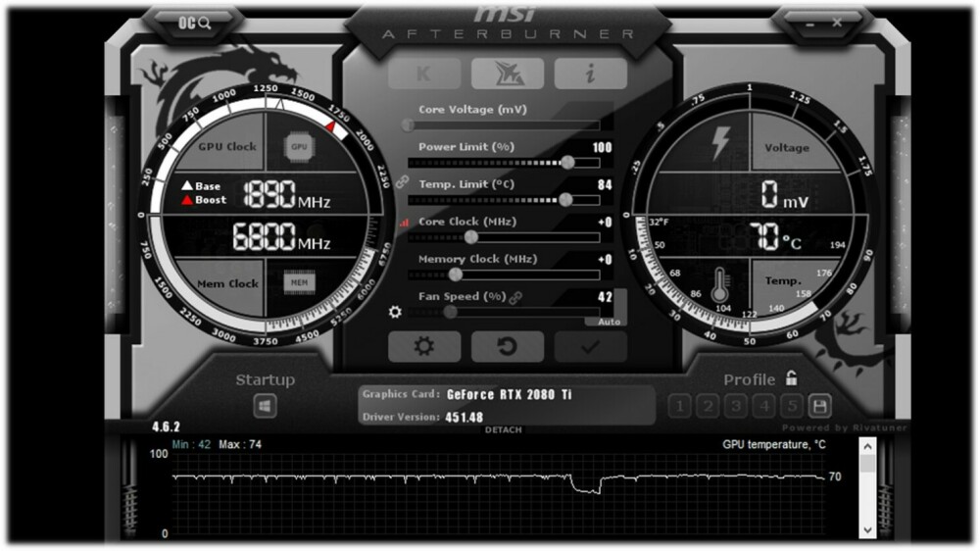This screenshot has height=551, width=980.
Task: Click the Core Clock +0 value
Action: coord(605,222)
